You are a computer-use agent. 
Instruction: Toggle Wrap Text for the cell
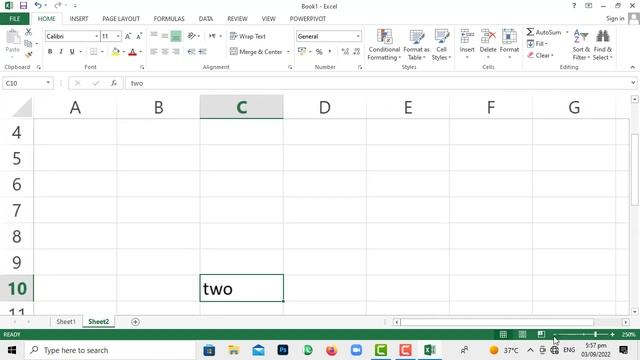[248, 36]
